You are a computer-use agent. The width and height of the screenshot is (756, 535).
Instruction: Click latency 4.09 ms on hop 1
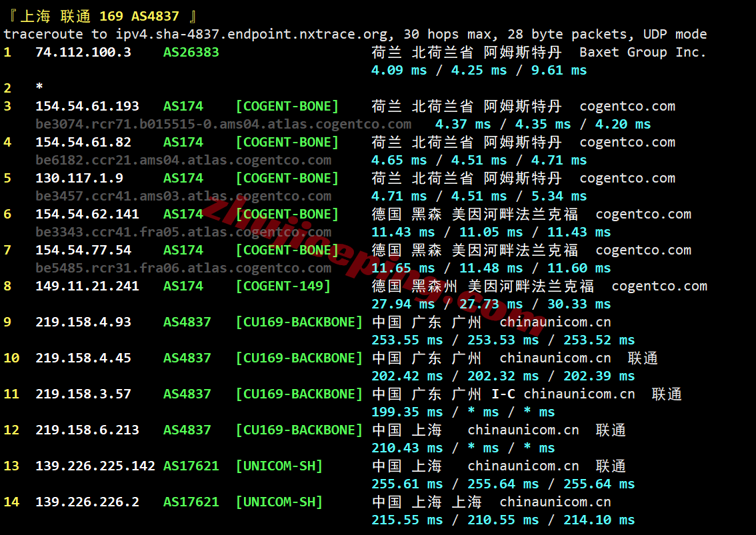pyautogui.click(x=399, y=71)
